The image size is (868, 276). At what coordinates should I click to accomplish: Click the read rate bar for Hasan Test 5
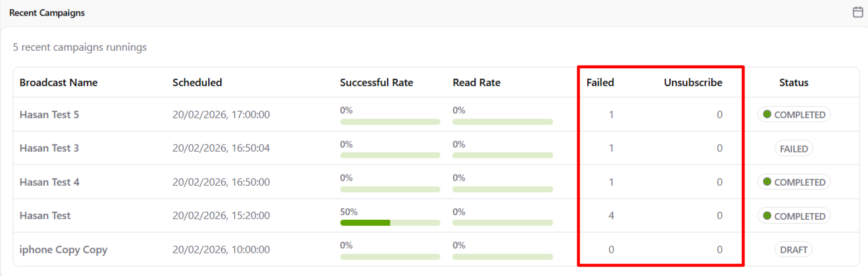502,122
